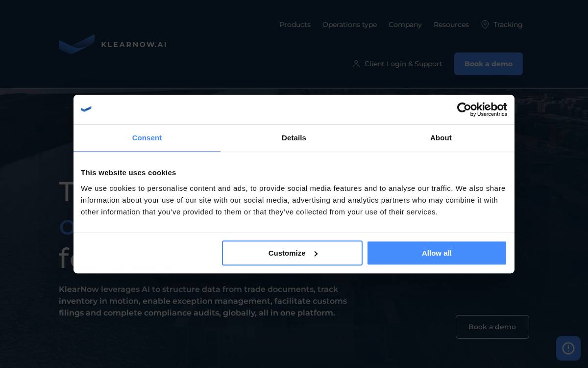Click Allow all cookies button
The image size is (588, 368).
click(437, 253)
